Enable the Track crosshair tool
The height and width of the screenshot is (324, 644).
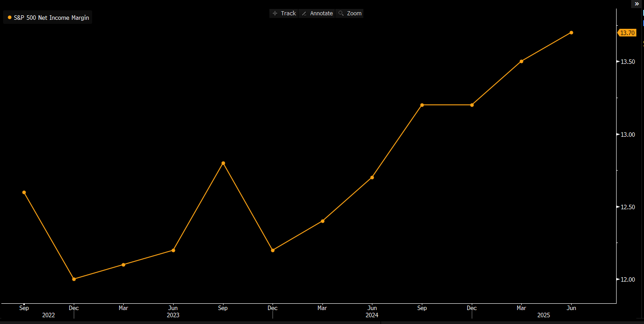pos(284,13)
